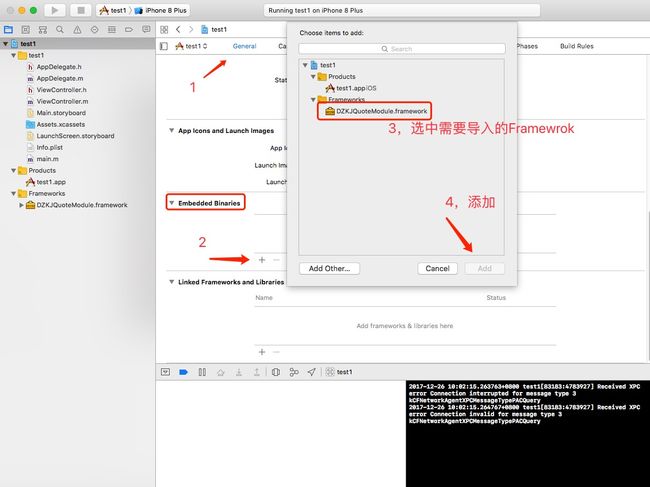Collapse Embedded Binaries section
Image resolution: width=650 pixels, height=487 pixels.
171,203
